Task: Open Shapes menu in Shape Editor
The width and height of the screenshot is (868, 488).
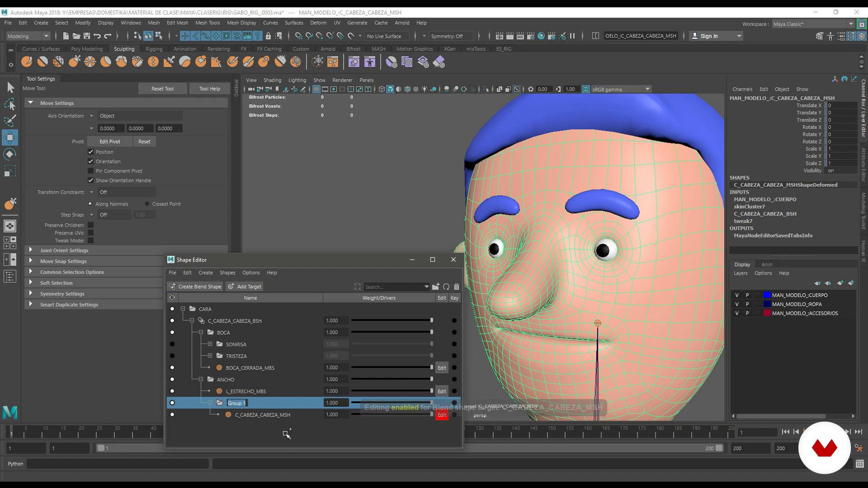Action: point(227,272)
